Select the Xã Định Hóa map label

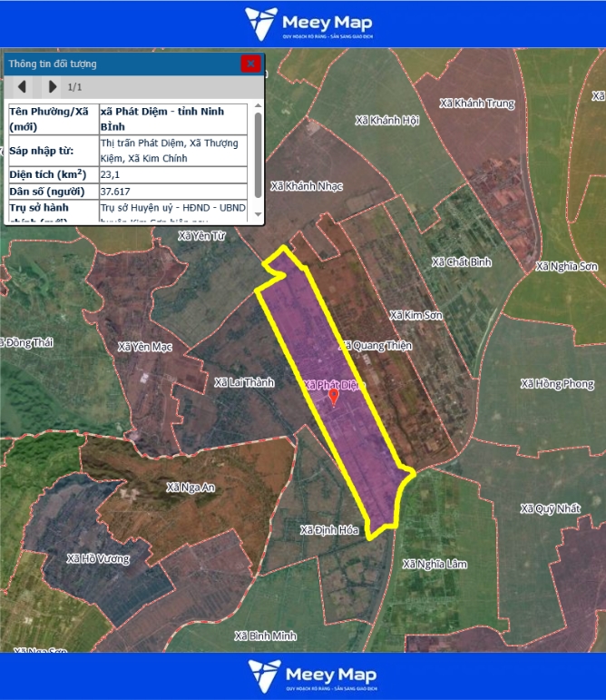click(329, 529)
